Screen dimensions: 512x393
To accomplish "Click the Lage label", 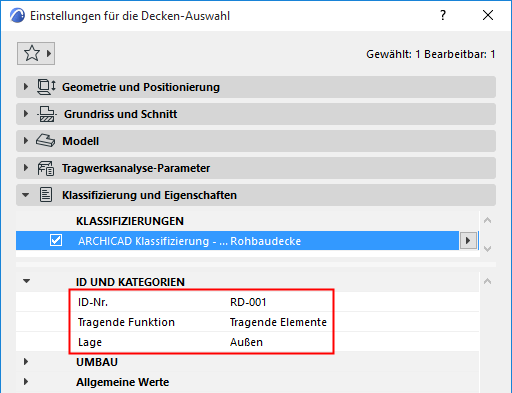I will coord(90,342).
